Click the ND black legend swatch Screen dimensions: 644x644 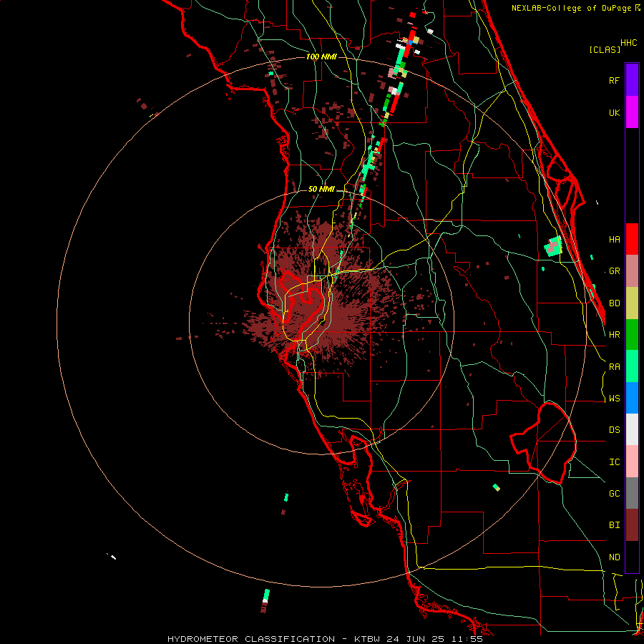coord(632,557)
